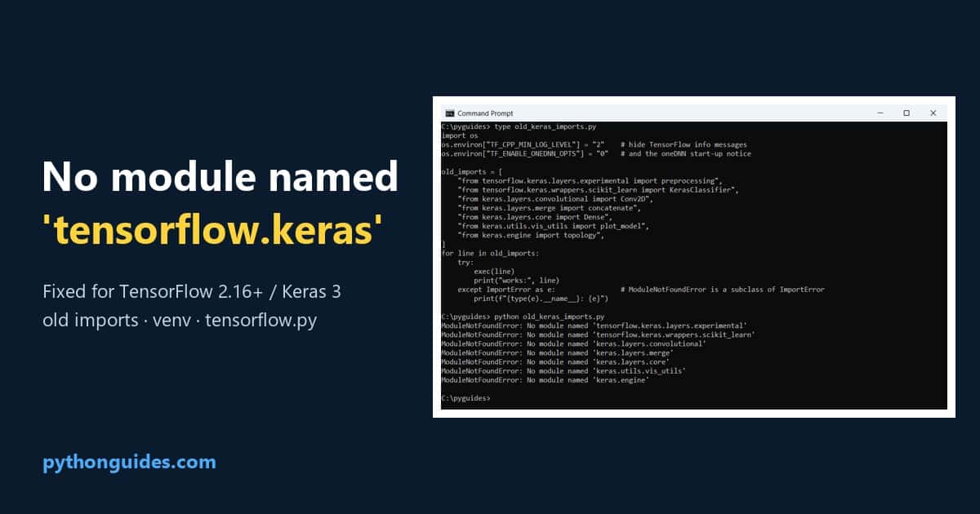980x514 pixels.
Task: Close the Command Prompt window
Action: pos(933,113)
